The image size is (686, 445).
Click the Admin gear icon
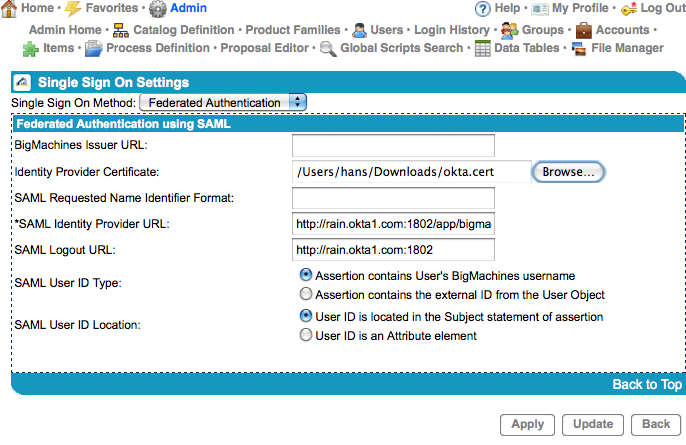(x=157, y=9)
